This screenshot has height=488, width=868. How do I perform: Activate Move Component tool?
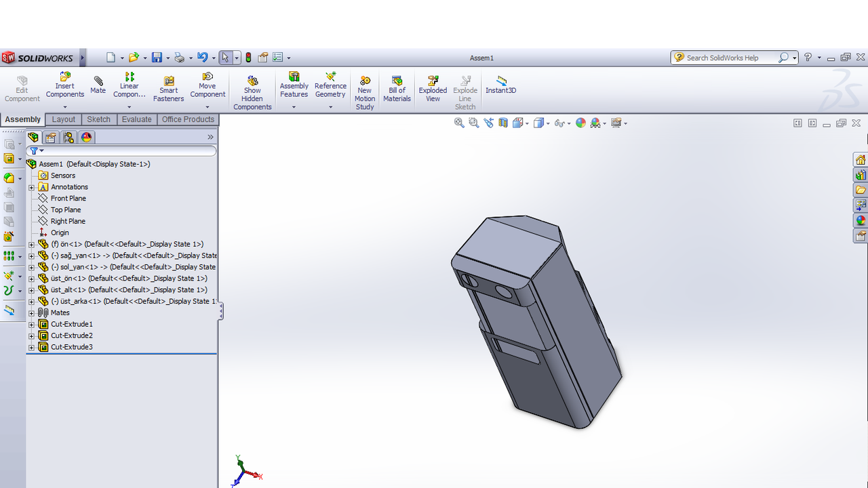pos(208,85)
